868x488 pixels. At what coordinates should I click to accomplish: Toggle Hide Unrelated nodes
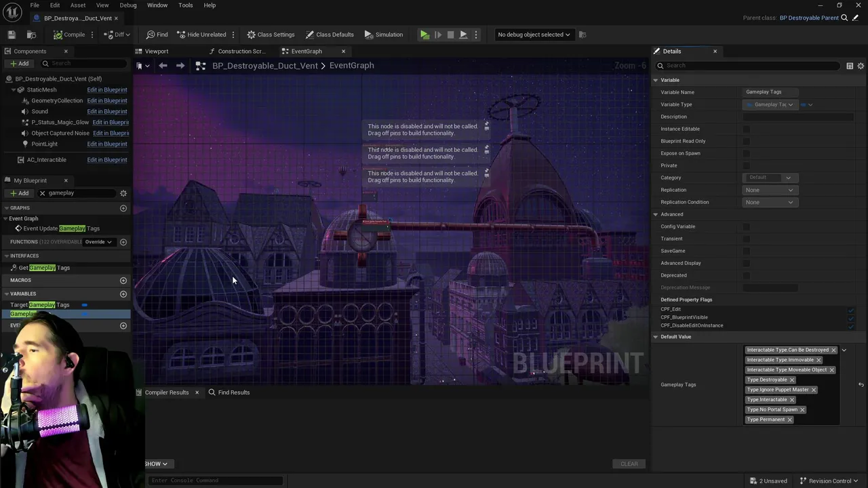(x=201, y=35)
